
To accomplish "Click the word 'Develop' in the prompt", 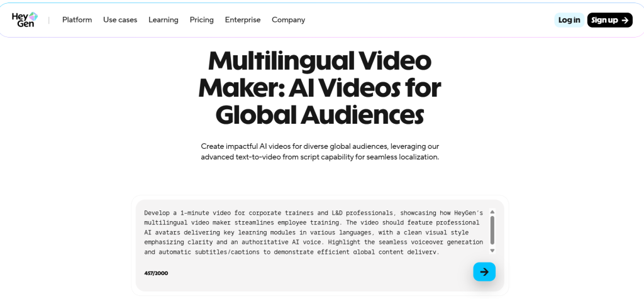I will (x=157, y=213).
